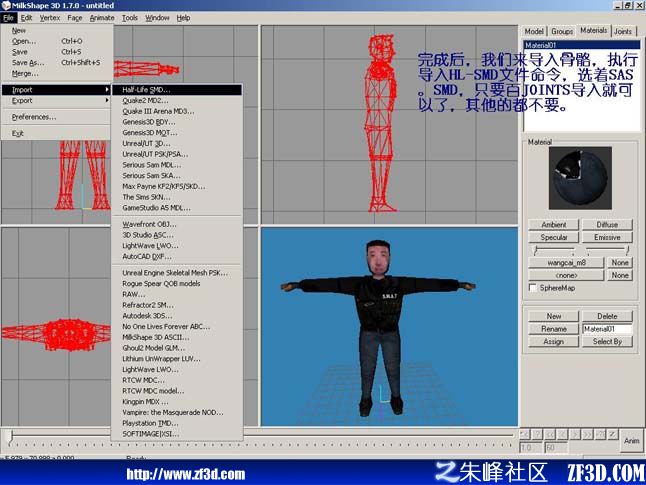Click New in the File menu
This screenshot has height=485, width=646.
(x=56, y=30)
